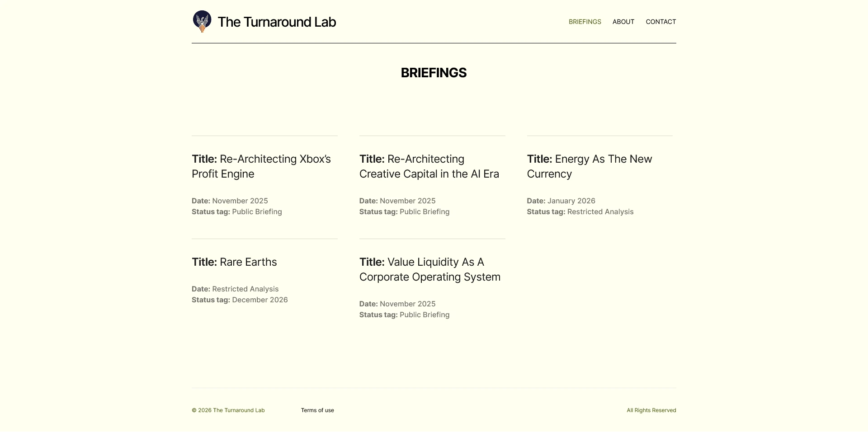The height and width of the screenshot is (432, 868).
Task: Click the site title 'The Turnaround Lab'
Action: click(x=277, y=22)
